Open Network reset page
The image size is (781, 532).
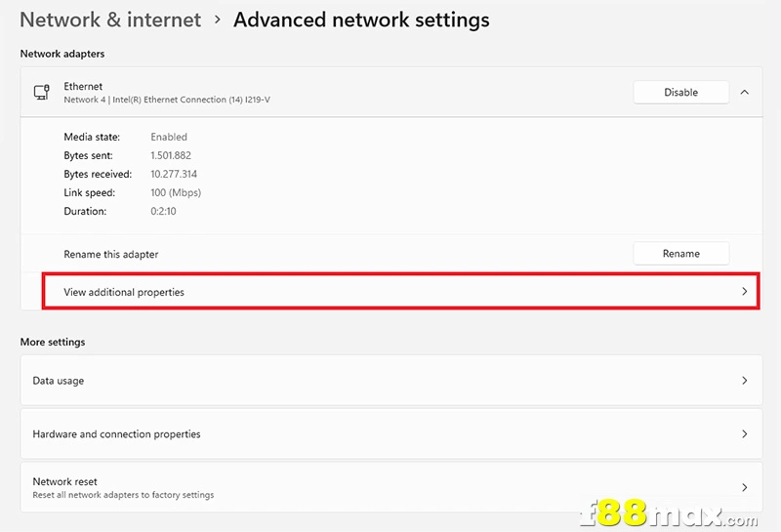point(391,487)
